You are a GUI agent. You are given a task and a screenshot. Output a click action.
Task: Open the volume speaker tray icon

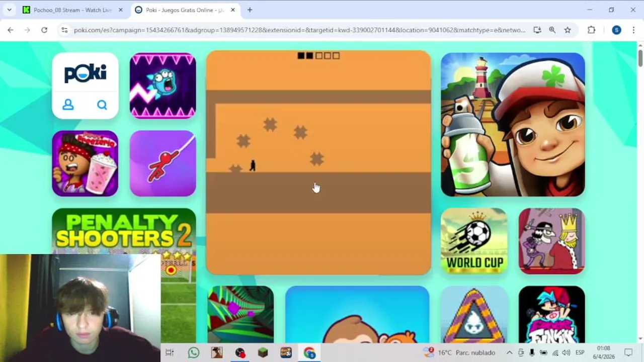click(x=567, y=352)
